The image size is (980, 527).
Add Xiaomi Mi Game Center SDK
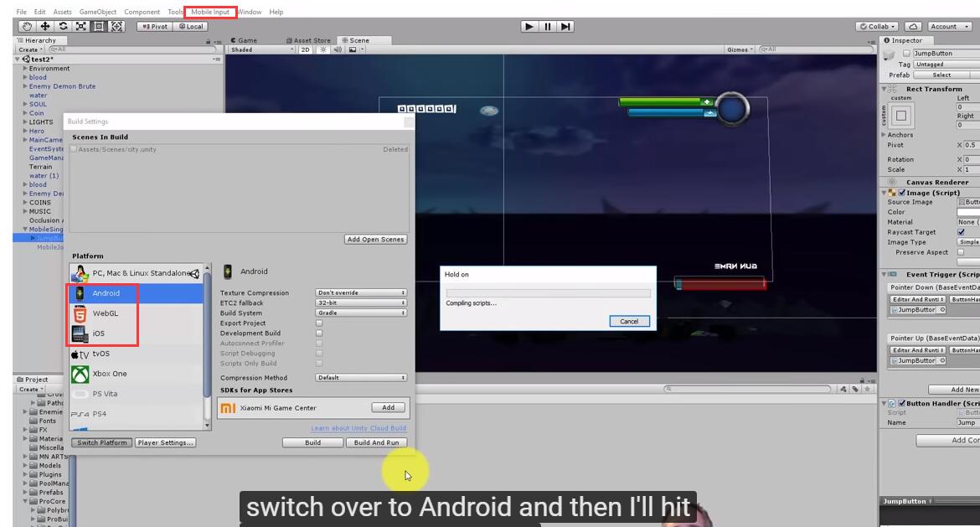(x=388, y=407)
